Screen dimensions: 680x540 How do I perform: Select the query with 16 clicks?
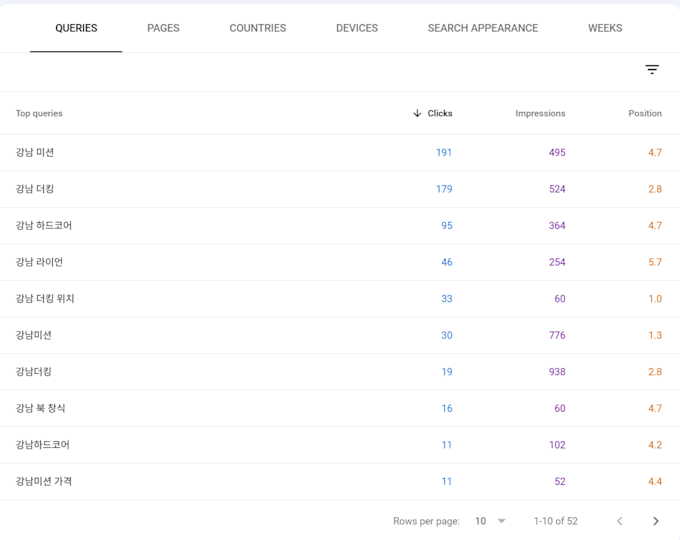tap(40, 408)
